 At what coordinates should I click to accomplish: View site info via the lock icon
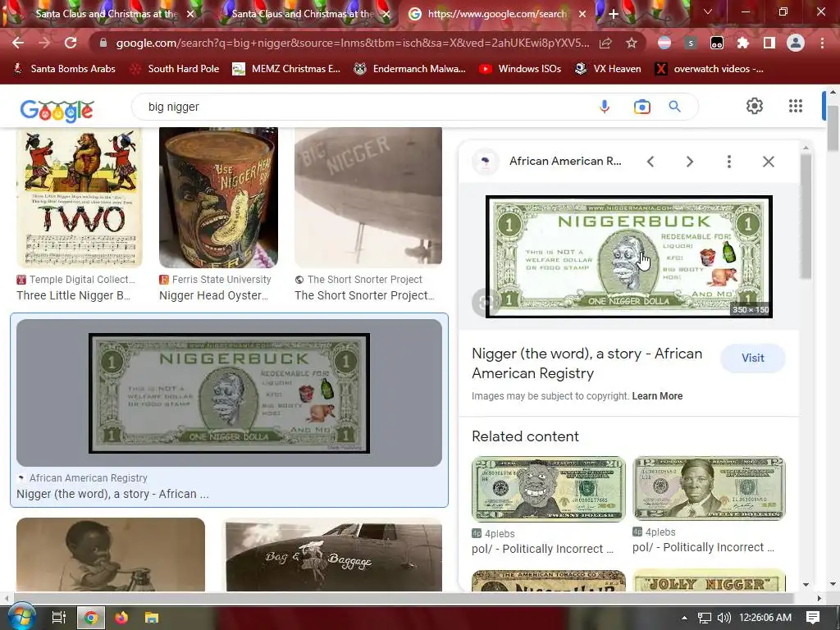click(103, 43)
